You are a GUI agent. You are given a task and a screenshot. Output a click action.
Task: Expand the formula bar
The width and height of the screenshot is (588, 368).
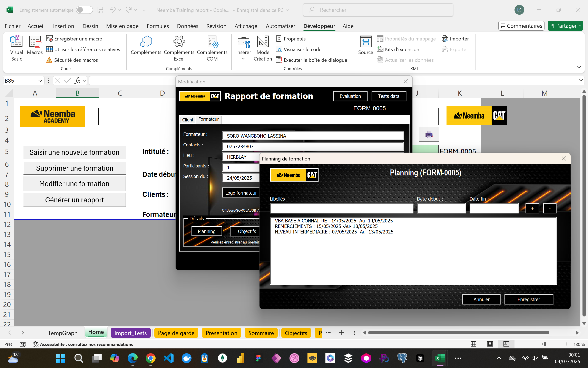[x=581, y=80]
